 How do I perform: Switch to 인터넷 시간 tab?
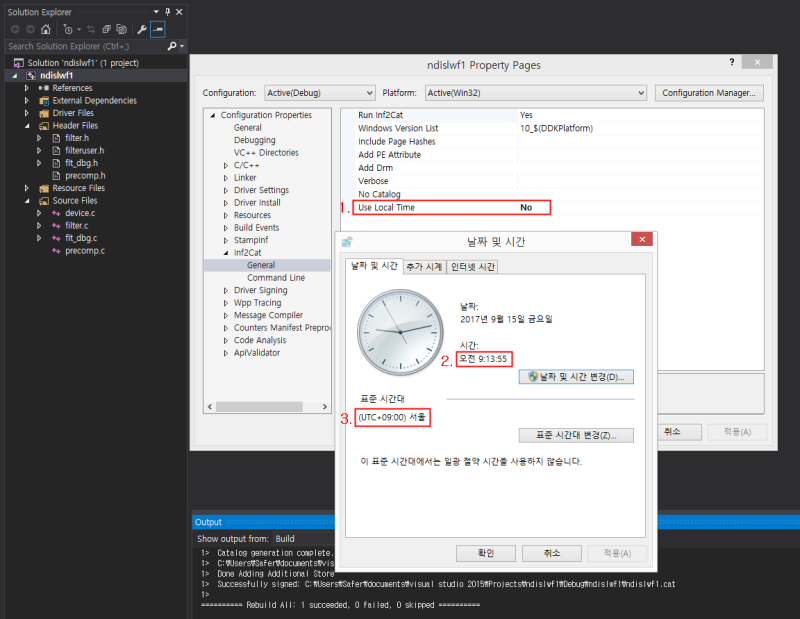472,267
